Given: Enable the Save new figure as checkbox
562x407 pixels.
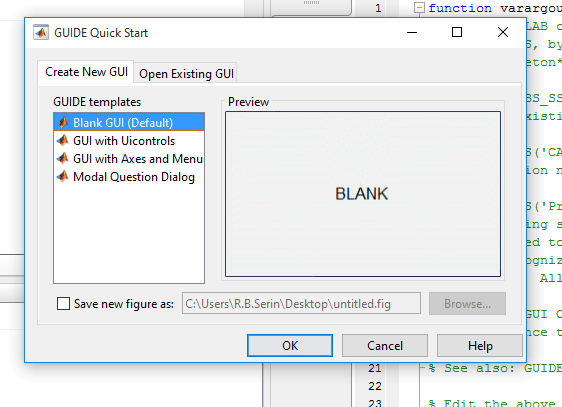Looking at the screenshot, I should (x=63, y=304).
